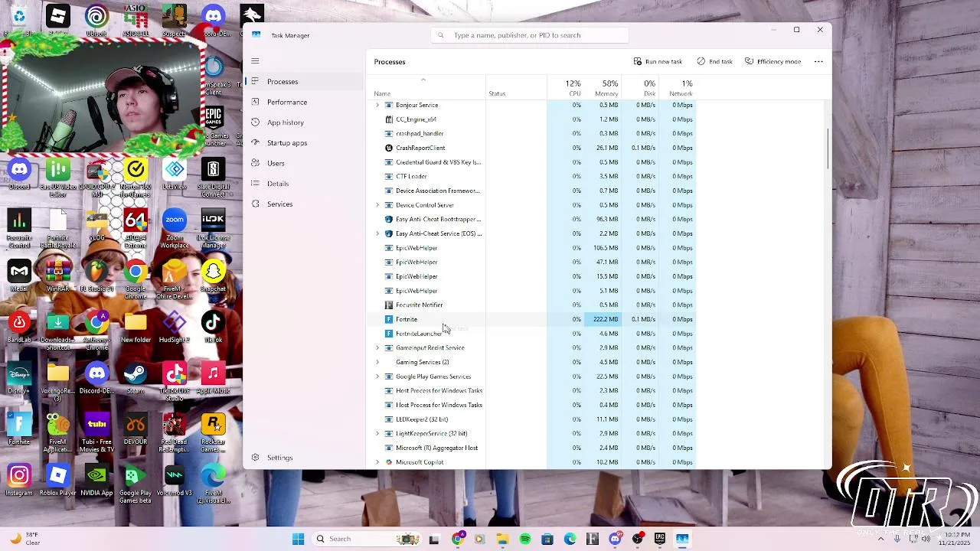
Task: Expand the LightKeeperService (32 bit) group
Action: [x=377, y=433]
